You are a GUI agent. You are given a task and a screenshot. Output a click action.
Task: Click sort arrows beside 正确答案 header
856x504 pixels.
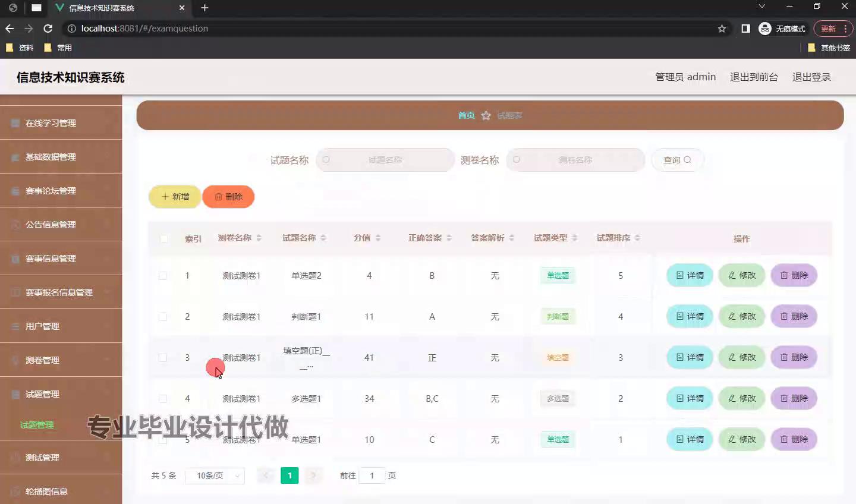click(x=449, y=238)
